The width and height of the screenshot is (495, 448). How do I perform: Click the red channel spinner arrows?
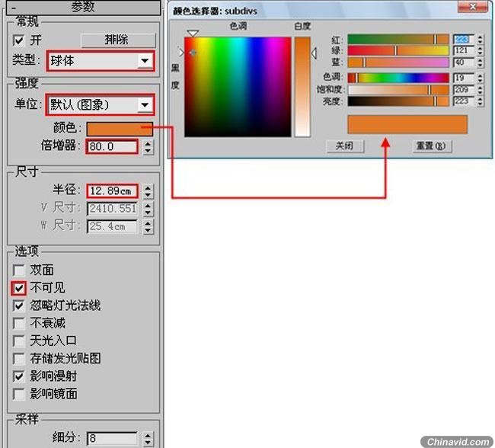(481, 39)
